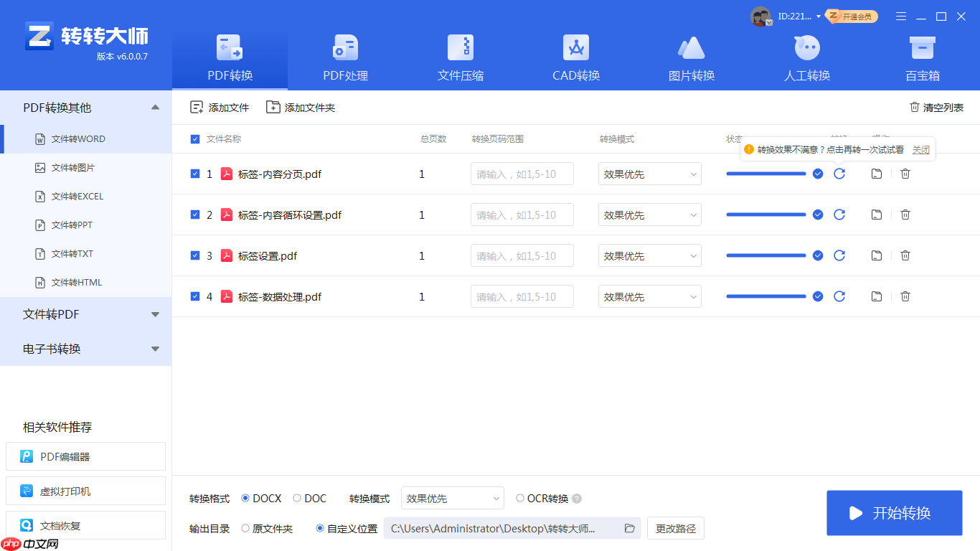Open output folder for 标签-内容循环设置.pdf row
The width and height of the screenshot is (980, 551).
coord(876,215)
